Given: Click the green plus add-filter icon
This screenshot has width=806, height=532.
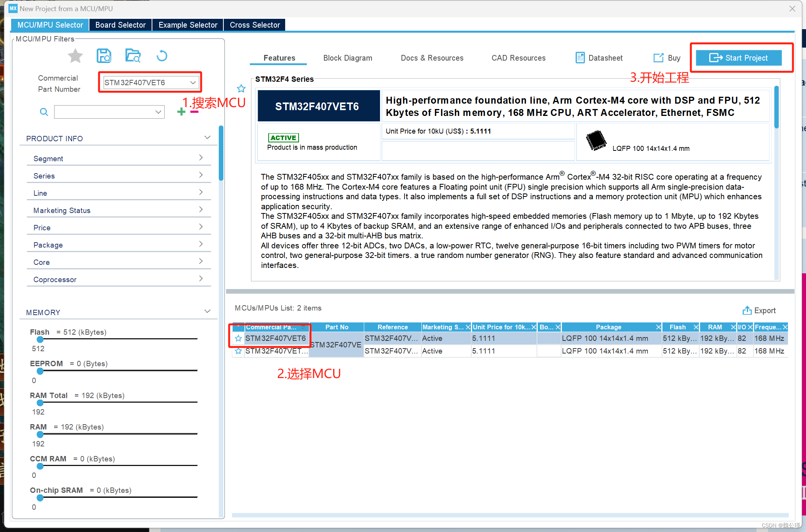Looking at the screenshot, I should [x=181, y=112].
